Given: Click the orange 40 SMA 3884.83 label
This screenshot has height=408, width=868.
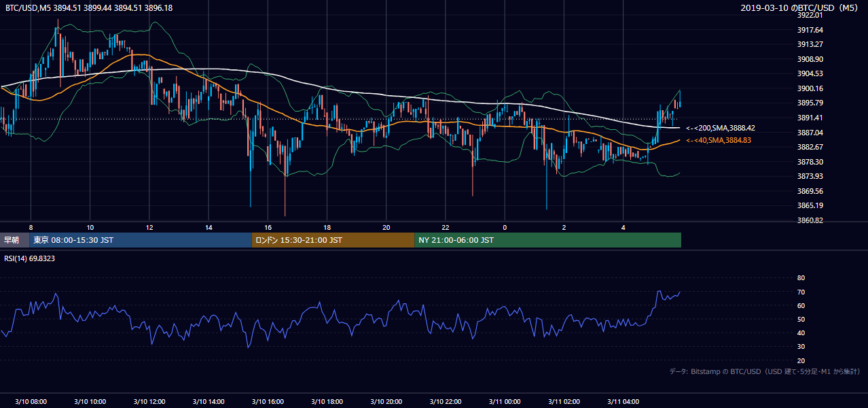Looking at the screenshot, I should pyautogui.click(x=718, y=140).
